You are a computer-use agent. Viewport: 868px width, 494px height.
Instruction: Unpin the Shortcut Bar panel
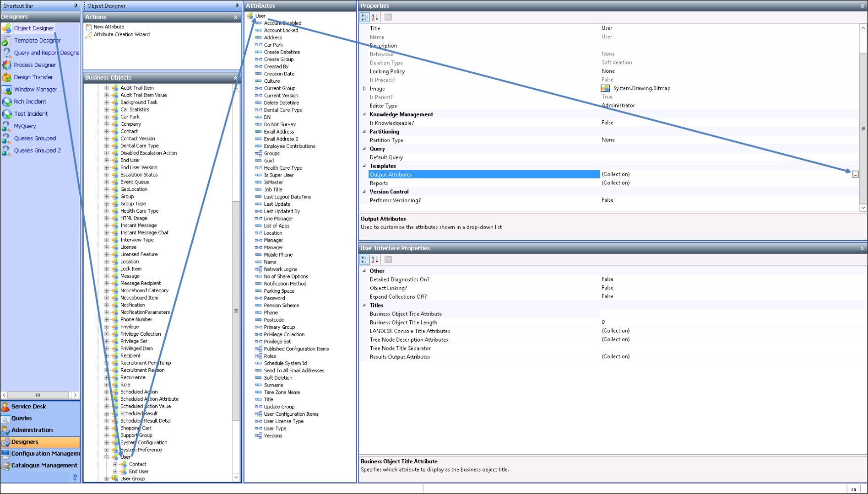point(76,5)
